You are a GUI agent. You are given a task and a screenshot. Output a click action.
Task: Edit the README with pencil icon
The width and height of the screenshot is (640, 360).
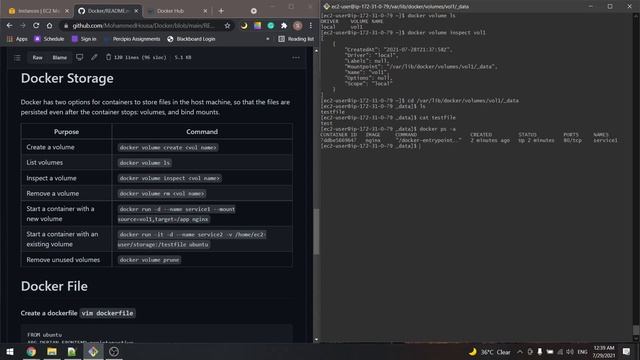(94, 57)
